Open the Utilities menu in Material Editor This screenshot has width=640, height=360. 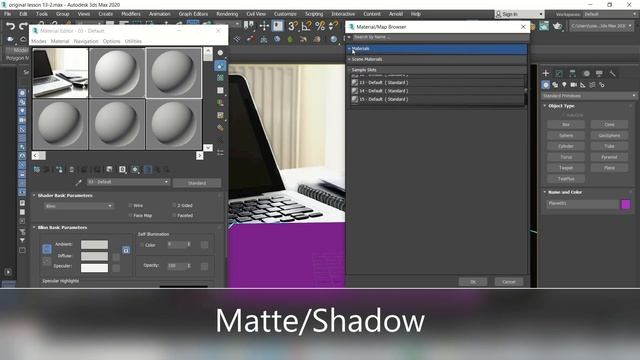click(x=133, y=41)
